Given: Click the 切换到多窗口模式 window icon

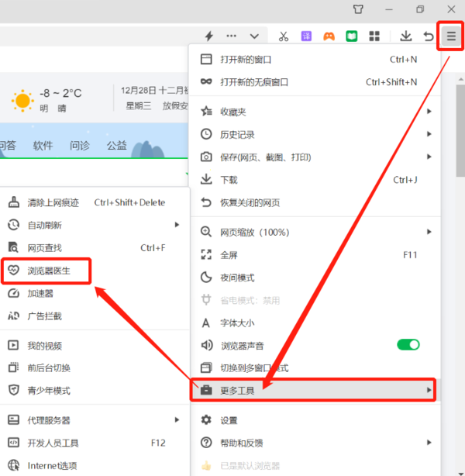Looking at the screenshot, I should click(x=206, y=367).
